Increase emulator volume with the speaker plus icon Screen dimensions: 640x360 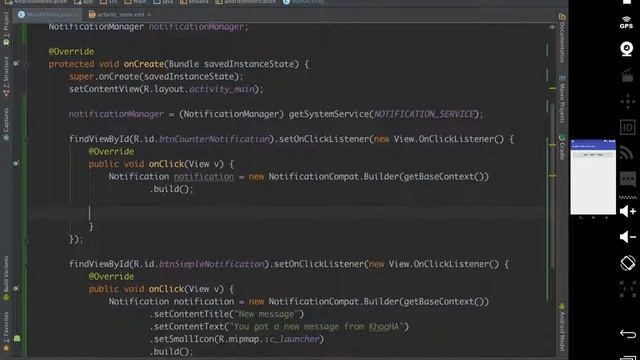(x=628, y=211)
